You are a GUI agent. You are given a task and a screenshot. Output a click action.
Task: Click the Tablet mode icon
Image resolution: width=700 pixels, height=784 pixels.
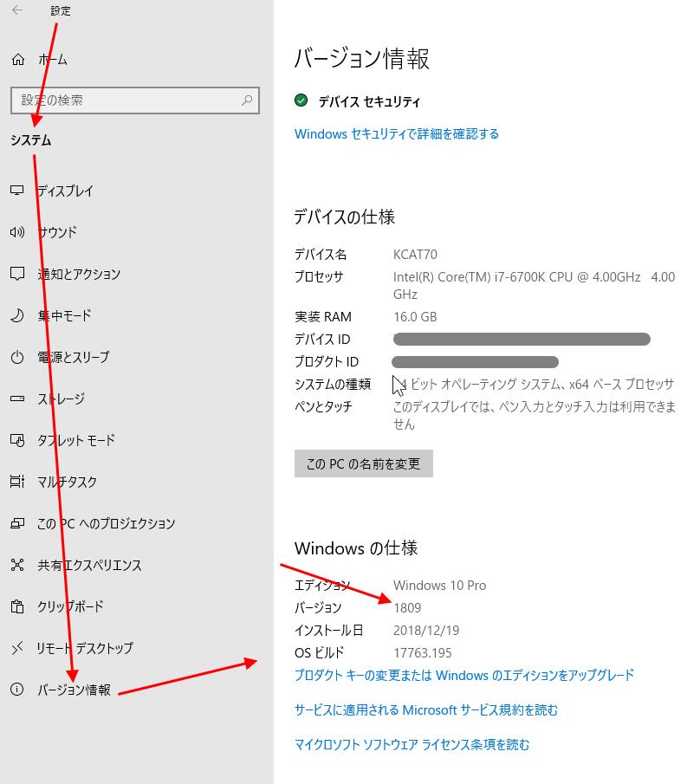point(17,440)
